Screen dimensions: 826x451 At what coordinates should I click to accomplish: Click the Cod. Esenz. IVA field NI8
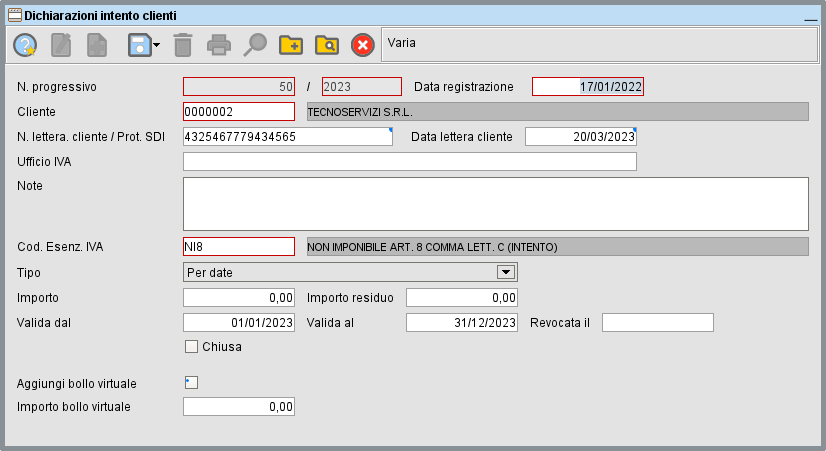coord(239,247)
